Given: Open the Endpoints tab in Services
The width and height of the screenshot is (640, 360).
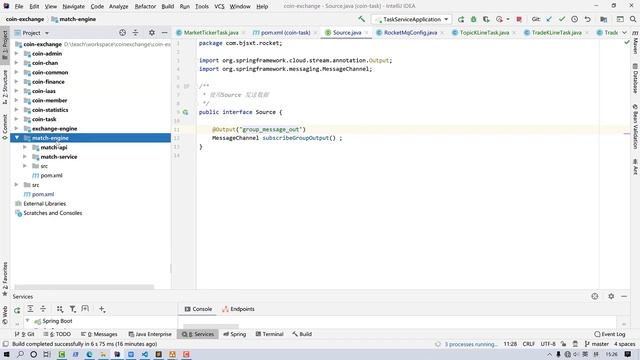Looking at the screenshot, I should pos(238,309).
